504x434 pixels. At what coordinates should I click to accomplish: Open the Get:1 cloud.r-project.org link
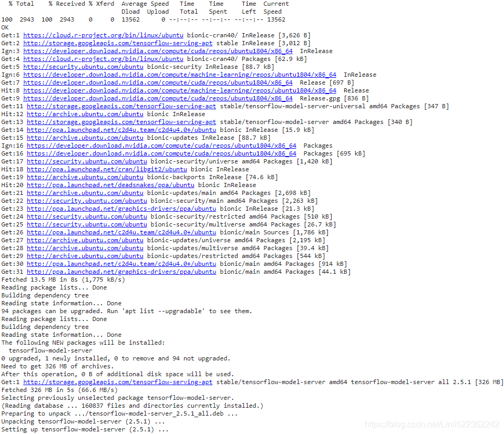[103, 35]
